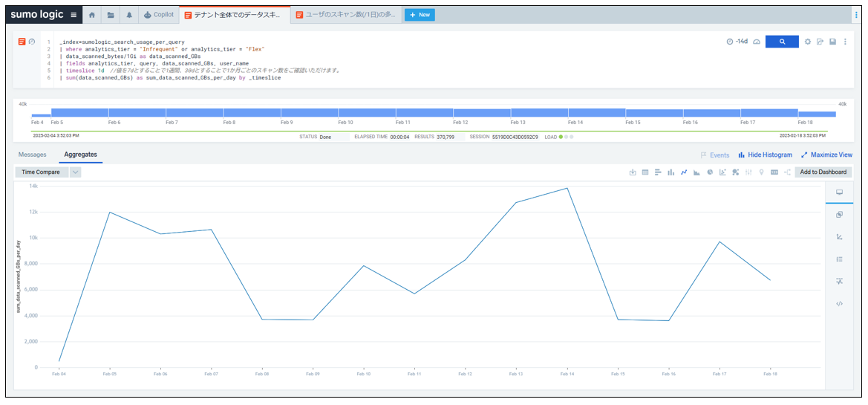868x405 pixels.
Task: Click the sumo logic logo
Action: pos(36,15)
